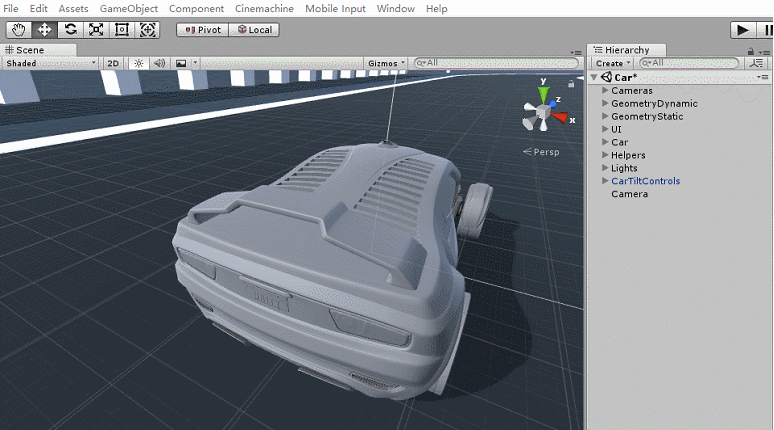Select GeometryDynamic in the Hierarchy
The height and width of the screenshot is (430, 774).
pyautogui.click(x=654, y=103)
